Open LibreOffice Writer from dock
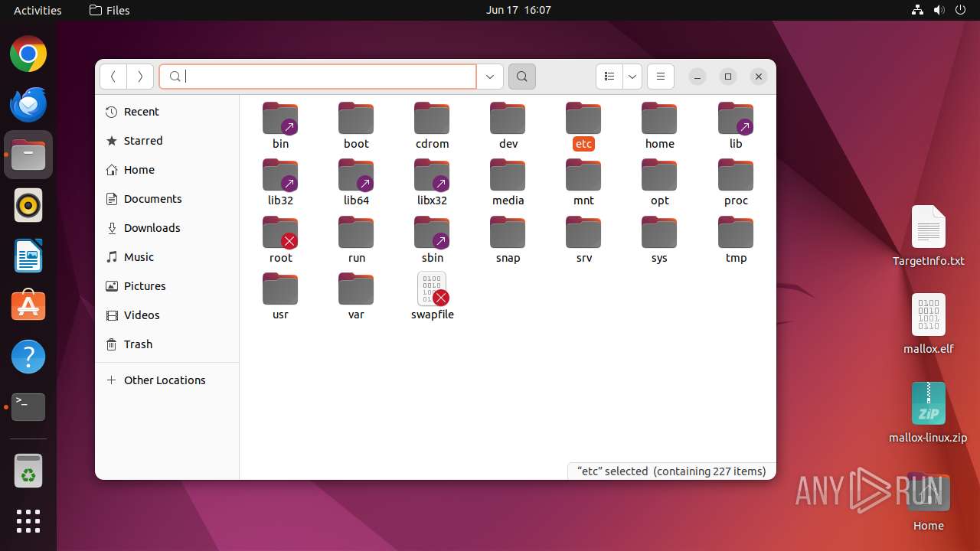Viewport: 980px width, 551px height. [x=28, y=256]
